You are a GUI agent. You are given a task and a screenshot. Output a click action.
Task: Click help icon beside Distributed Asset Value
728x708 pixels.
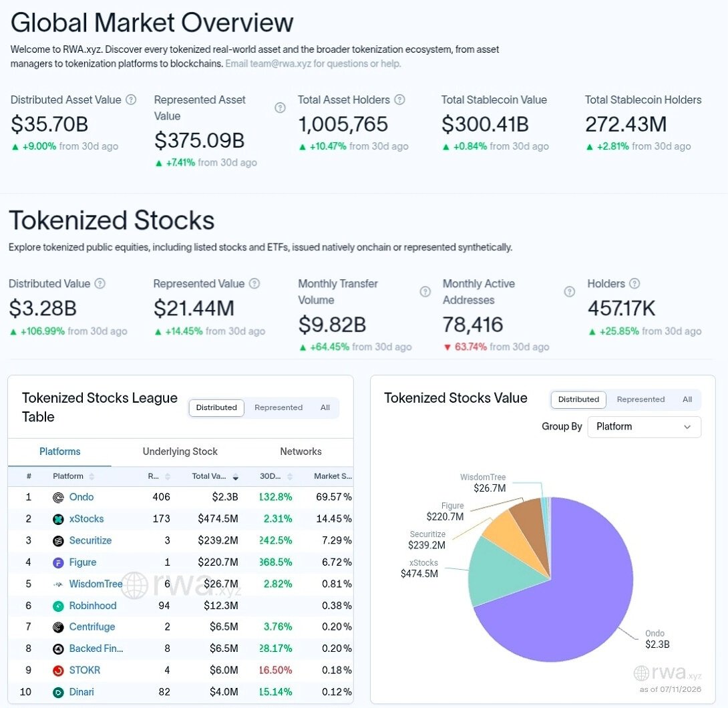(x=132, y=100)
